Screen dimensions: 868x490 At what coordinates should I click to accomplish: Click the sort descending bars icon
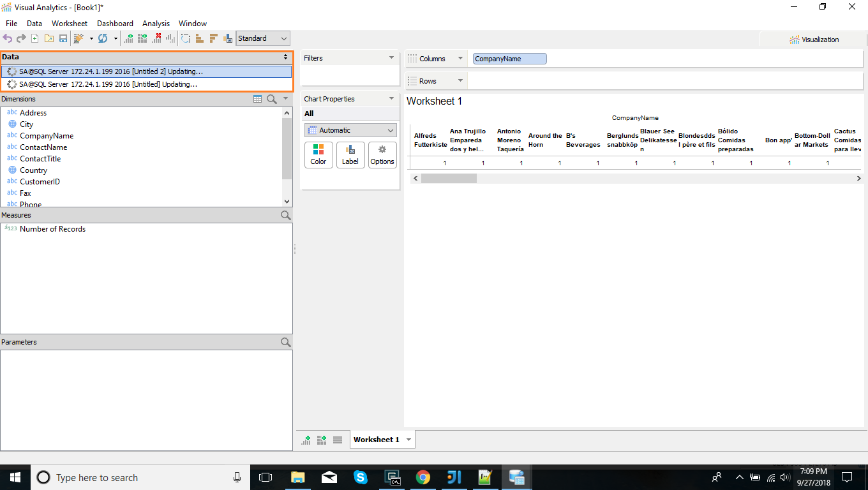coord(214,38)
